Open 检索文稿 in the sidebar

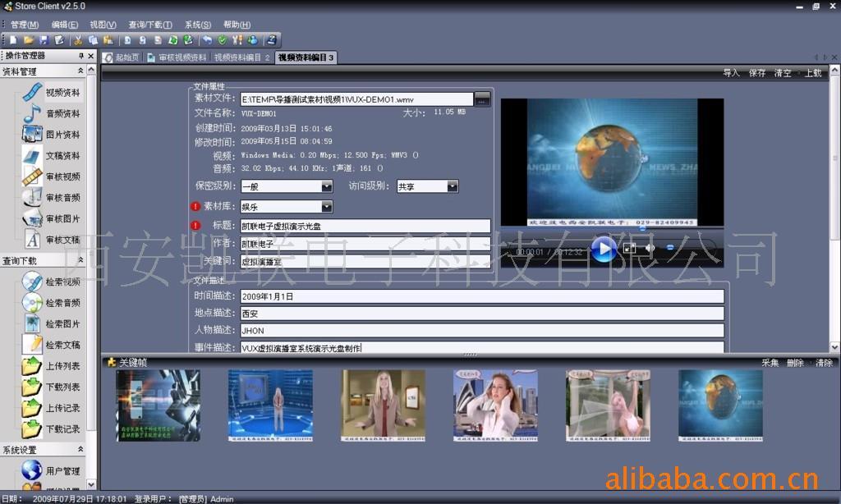pyautogui.click(x=52, y=345)
